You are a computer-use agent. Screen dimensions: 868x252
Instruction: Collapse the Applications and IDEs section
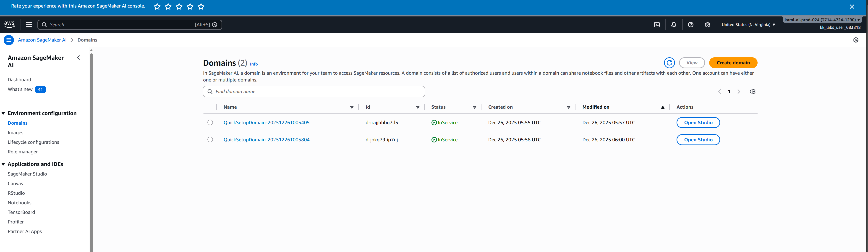coord(3,164)
